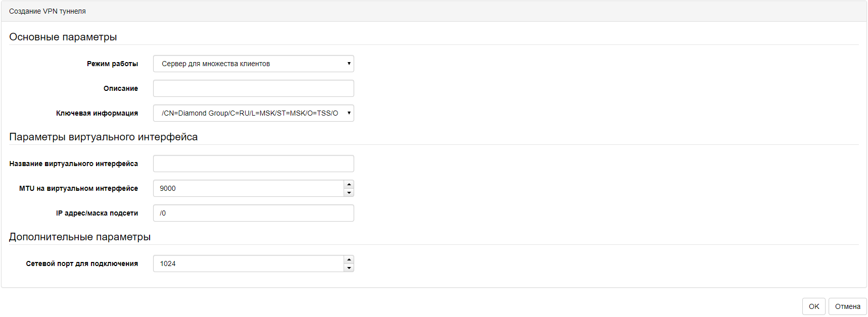Viewport: 868px width, 317px height.
Task: Click the Сетевой порт field showing 1024
Action: coord(248,263)
